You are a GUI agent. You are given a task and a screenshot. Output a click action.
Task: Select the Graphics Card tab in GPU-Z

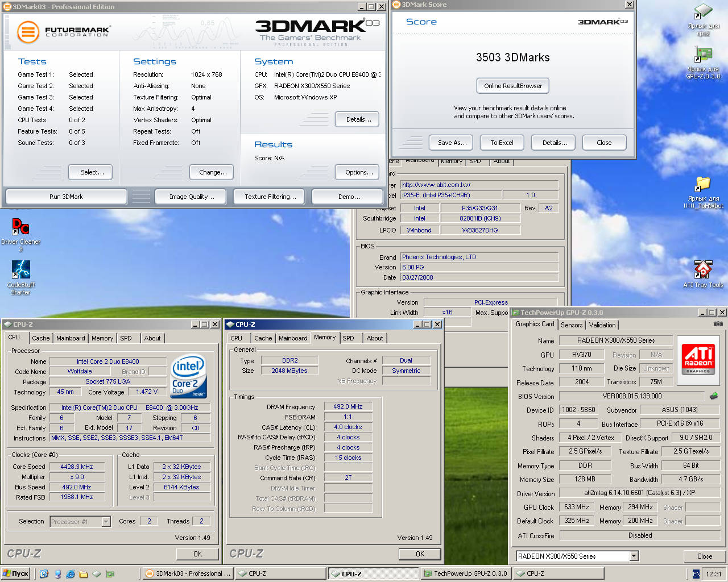535,324
